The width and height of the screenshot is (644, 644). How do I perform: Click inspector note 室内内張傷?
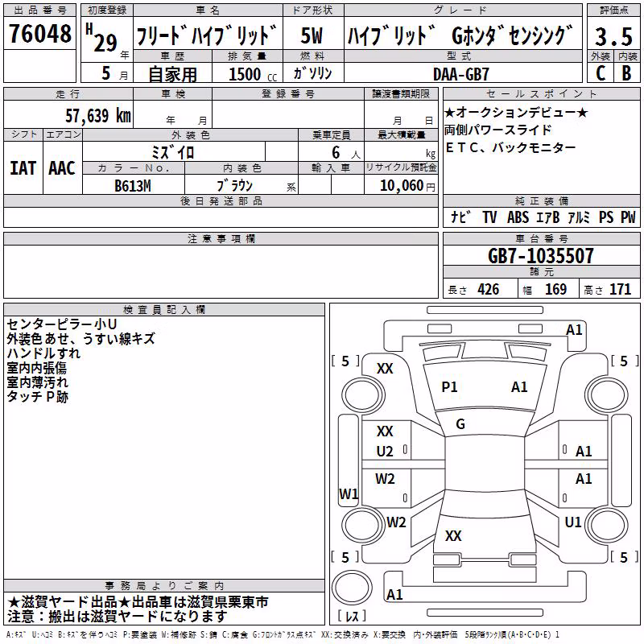[x=36, y=368]
